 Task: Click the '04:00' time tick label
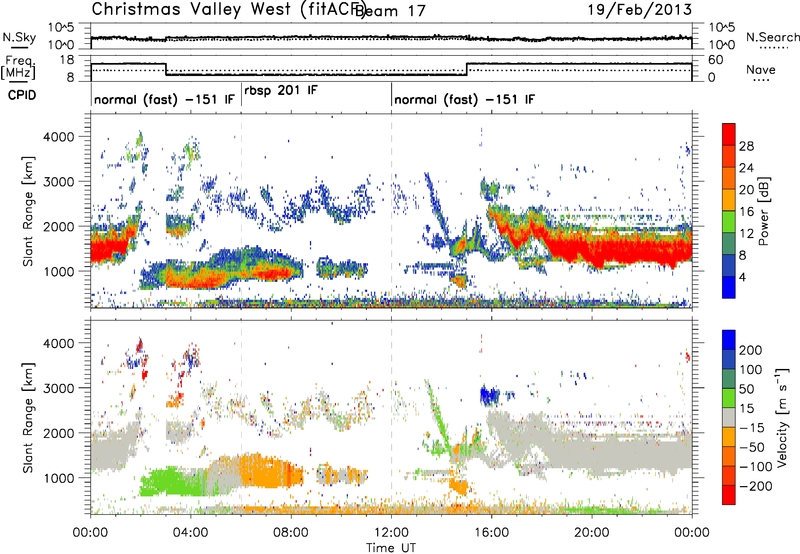190,533
